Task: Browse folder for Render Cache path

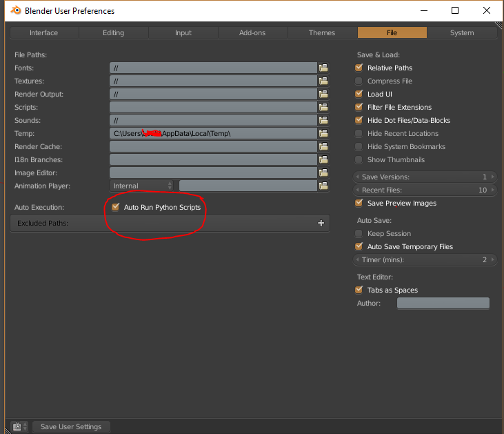Action: (x=323, y=146)
